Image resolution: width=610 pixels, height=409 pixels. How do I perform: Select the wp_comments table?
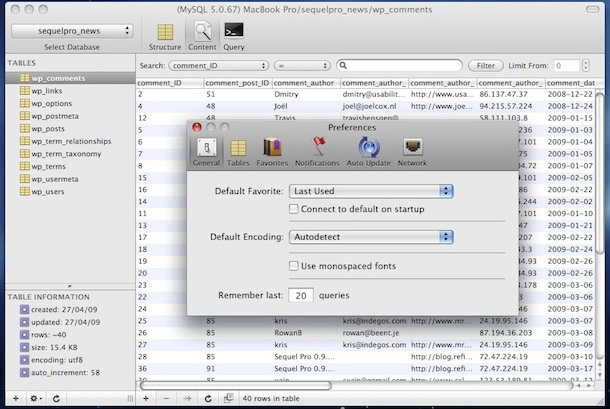coord(70,78)
